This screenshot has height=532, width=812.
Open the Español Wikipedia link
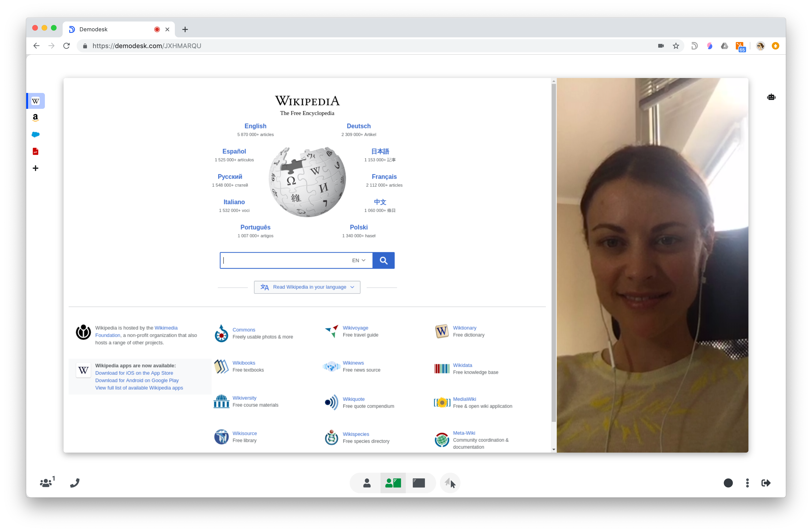(x=234, y=151)
